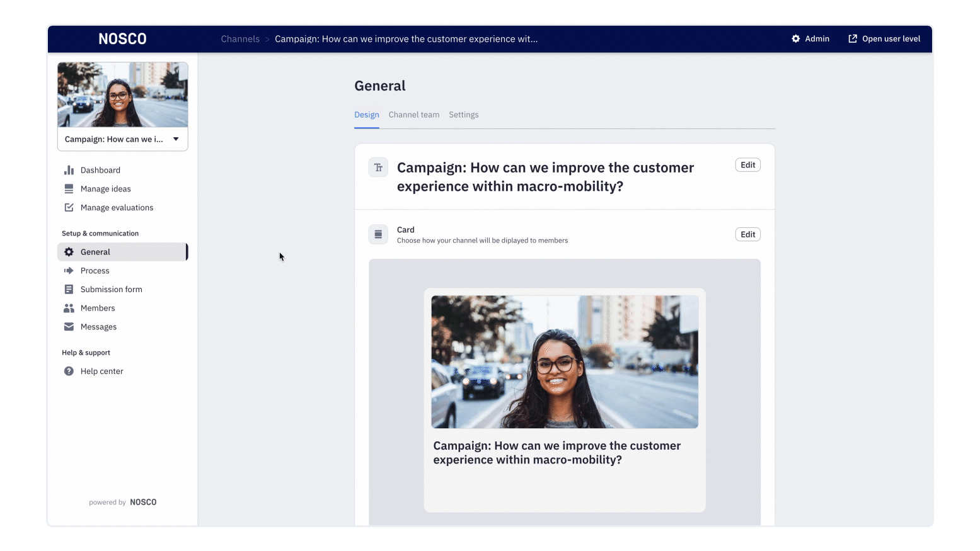
Task: Go to Channels breadcrumb link
Action: [240, 39]
